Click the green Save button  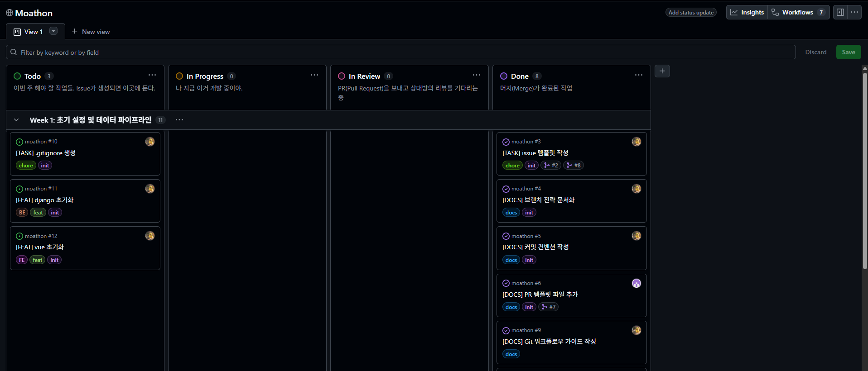point(848,52)
